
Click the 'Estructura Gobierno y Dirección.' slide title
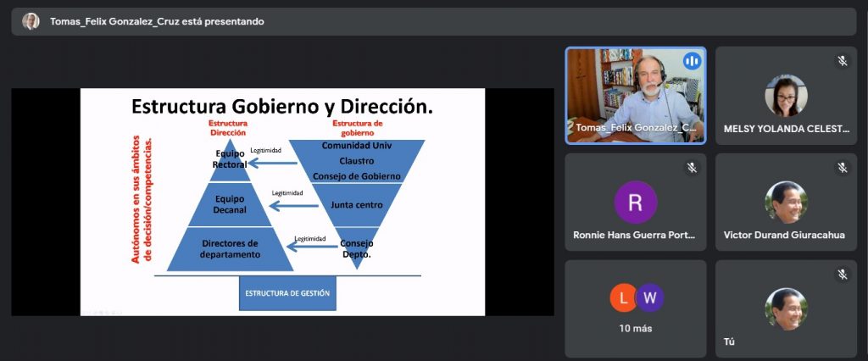click(x=282, y=106)
